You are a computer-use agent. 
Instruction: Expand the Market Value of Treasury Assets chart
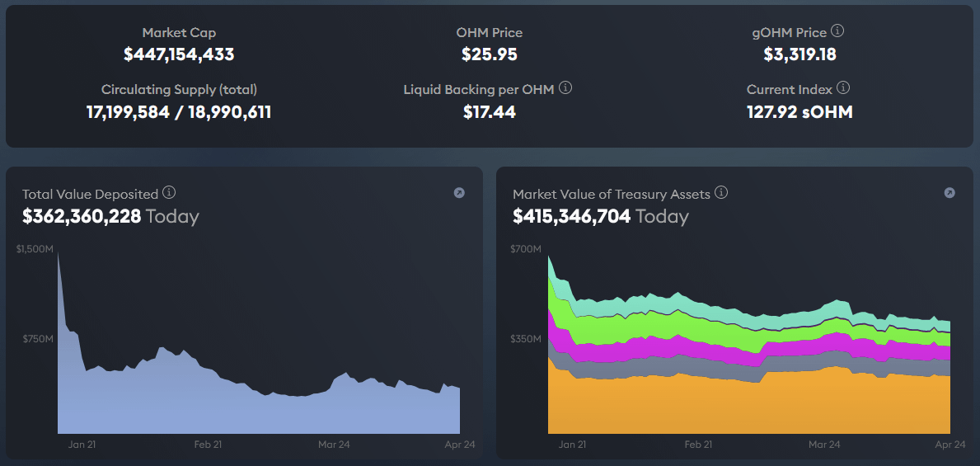(x=950, y=193)
